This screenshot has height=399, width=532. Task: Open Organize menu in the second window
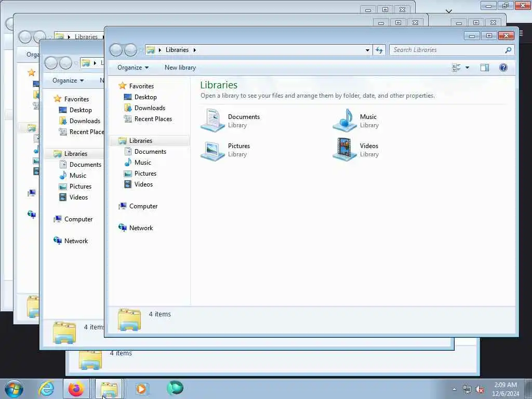pos(68,81)
